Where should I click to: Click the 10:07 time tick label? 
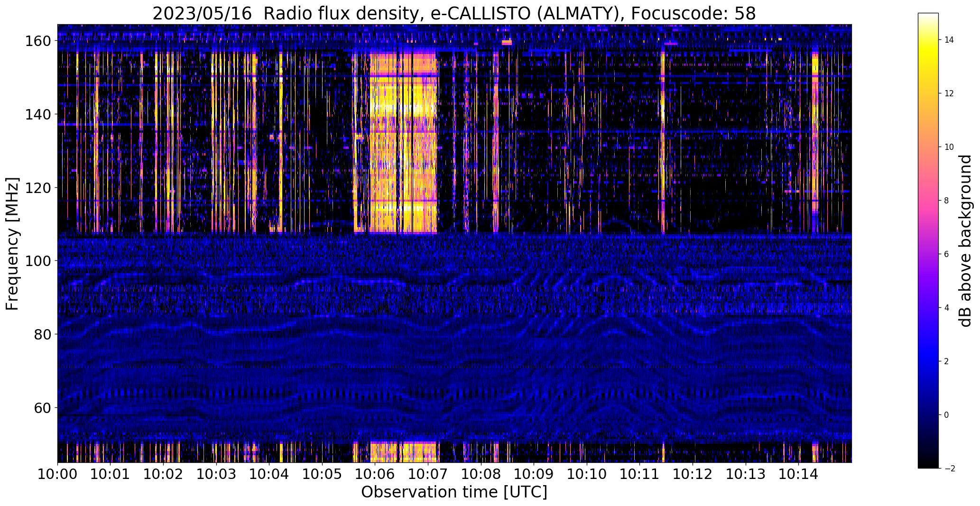click(428, 475)
